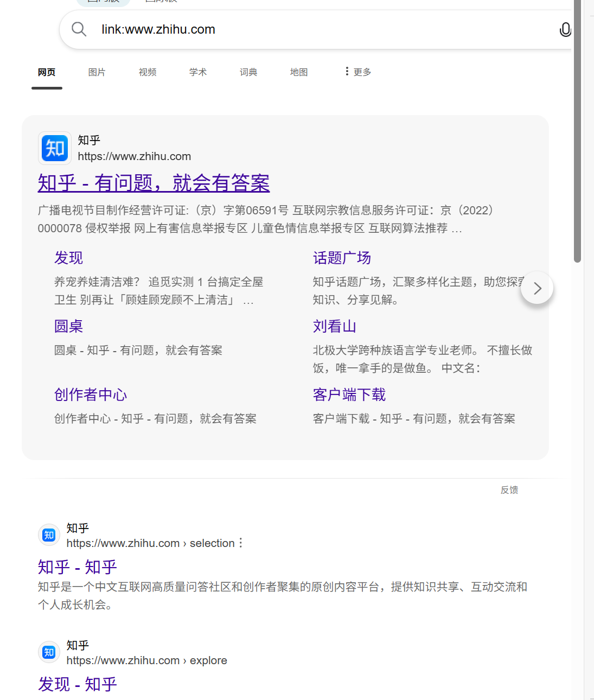Screen dimensions: 594x700
Task: Switch to the 网页 tab
Action: pos(47,72)
